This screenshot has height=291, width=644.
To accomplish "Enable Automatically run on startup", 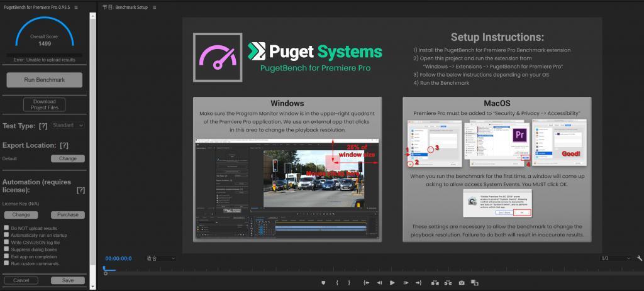I will point(6,235).
